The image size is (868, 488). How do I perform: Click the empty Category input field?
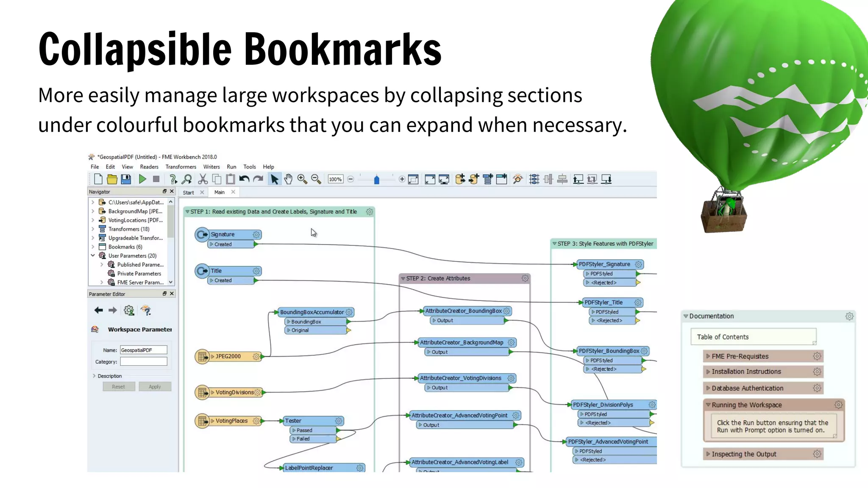pos(143,361)
